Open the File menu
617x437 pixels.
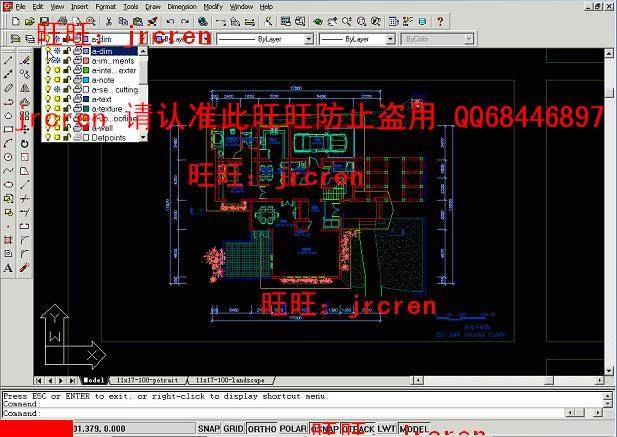pyautogui.click(x=20, y=7)
